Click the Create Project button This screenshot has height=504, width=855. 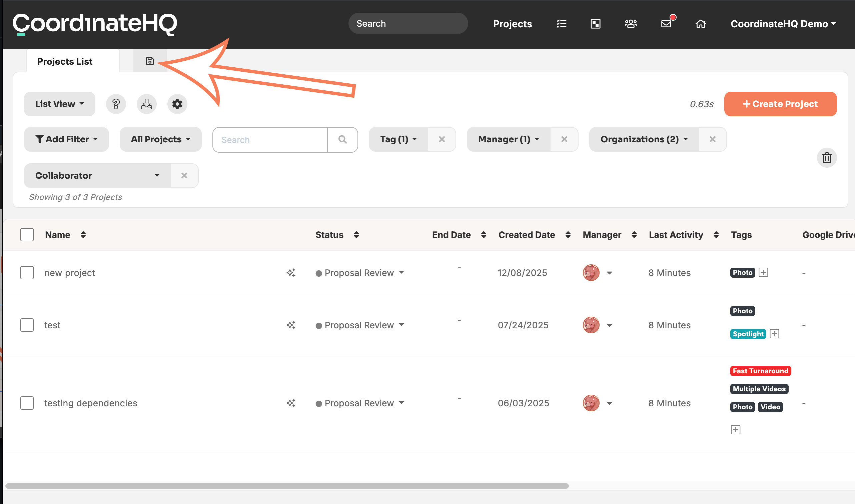(x=780, y=104)
